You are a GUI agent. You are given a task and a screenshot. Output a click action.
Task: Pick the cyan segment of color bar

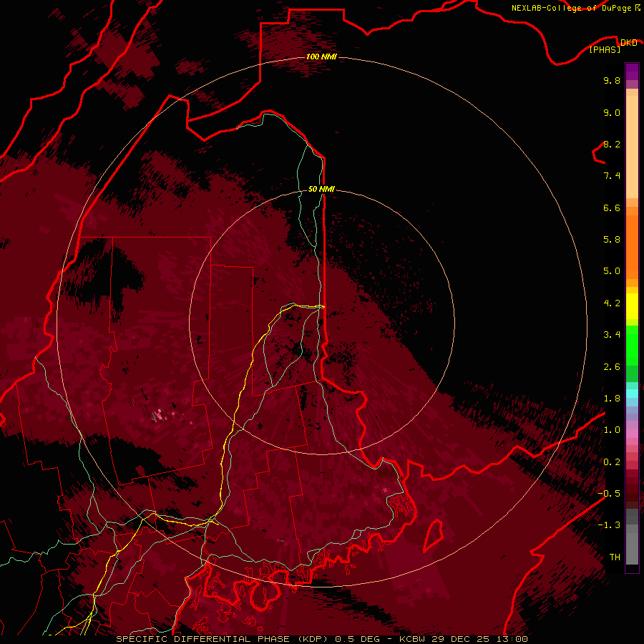pos(632,394)
